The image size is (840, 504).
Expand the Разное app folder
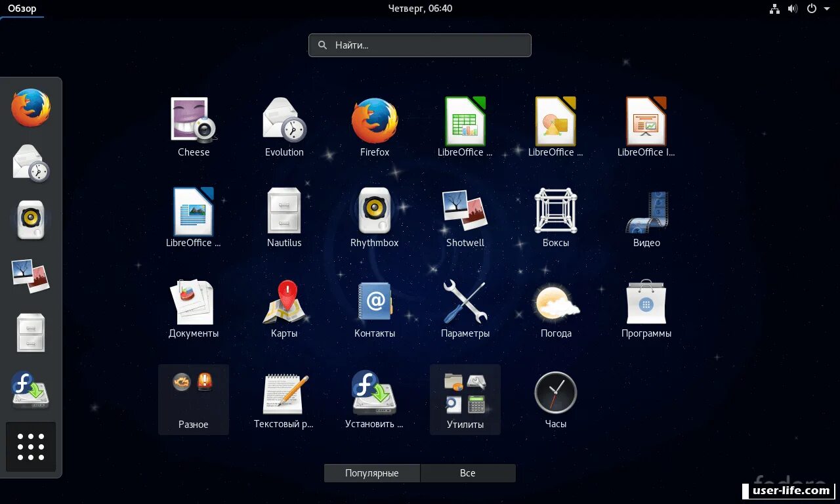[x=194, y=399]
